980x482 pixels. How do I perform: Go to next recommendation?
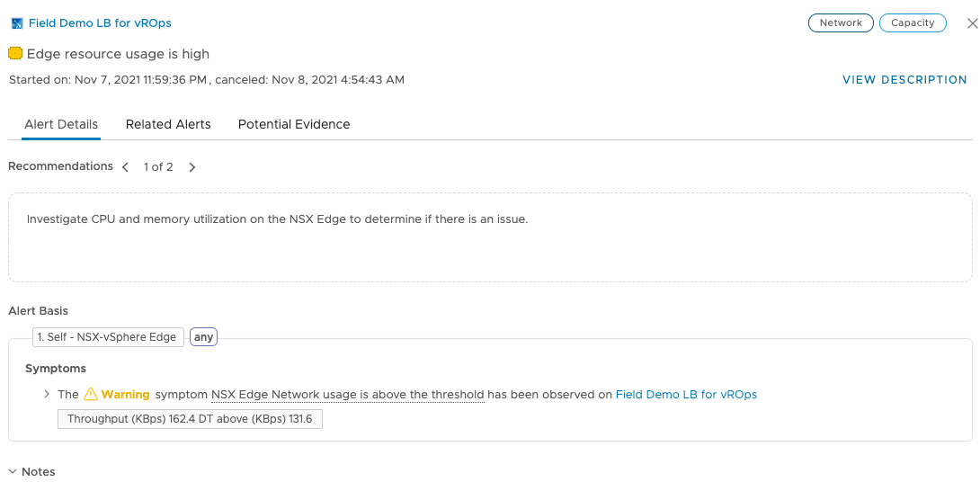click(192, 167)
